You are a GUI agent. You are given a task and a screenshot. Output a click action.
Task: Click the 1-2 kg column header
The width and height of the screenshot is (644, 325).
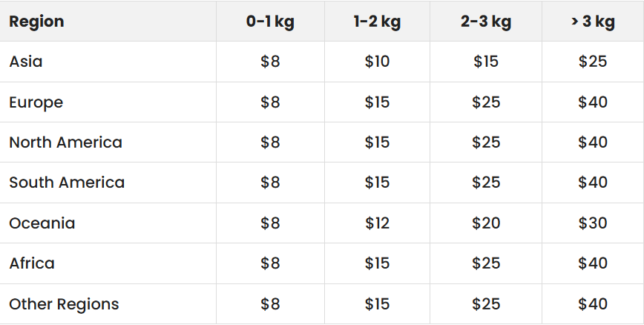tap(377, 22)
